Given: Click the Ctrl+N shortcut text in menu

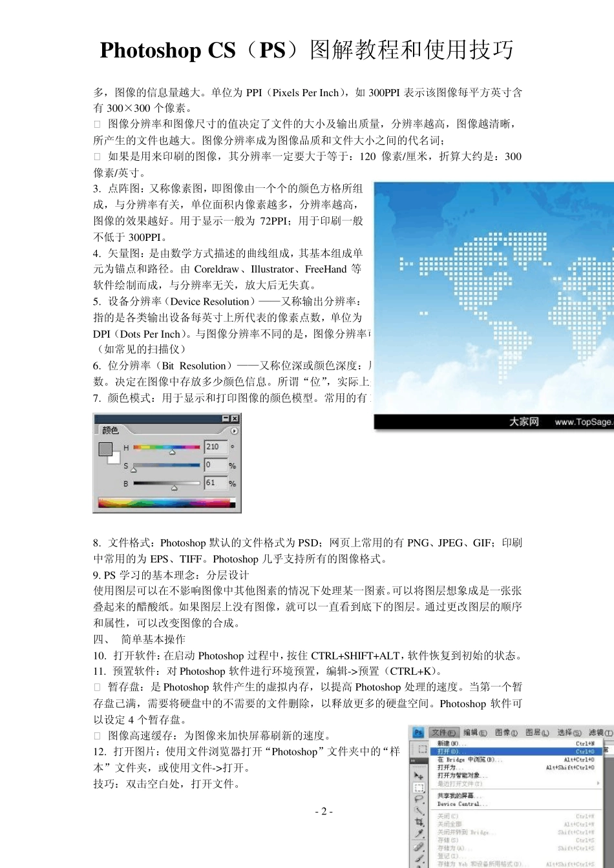Looking at the screenshot, I should 586,744.
